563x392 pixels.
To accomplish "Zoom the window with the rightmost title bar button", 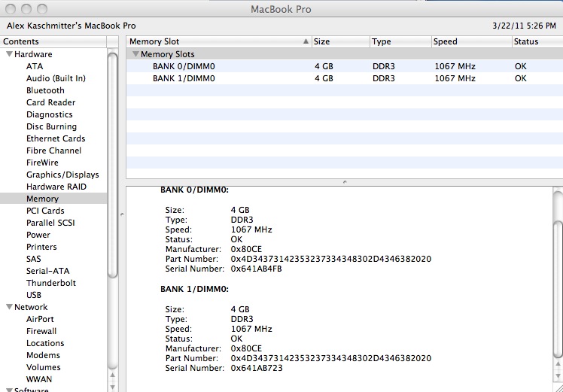I will pos(42,8).
